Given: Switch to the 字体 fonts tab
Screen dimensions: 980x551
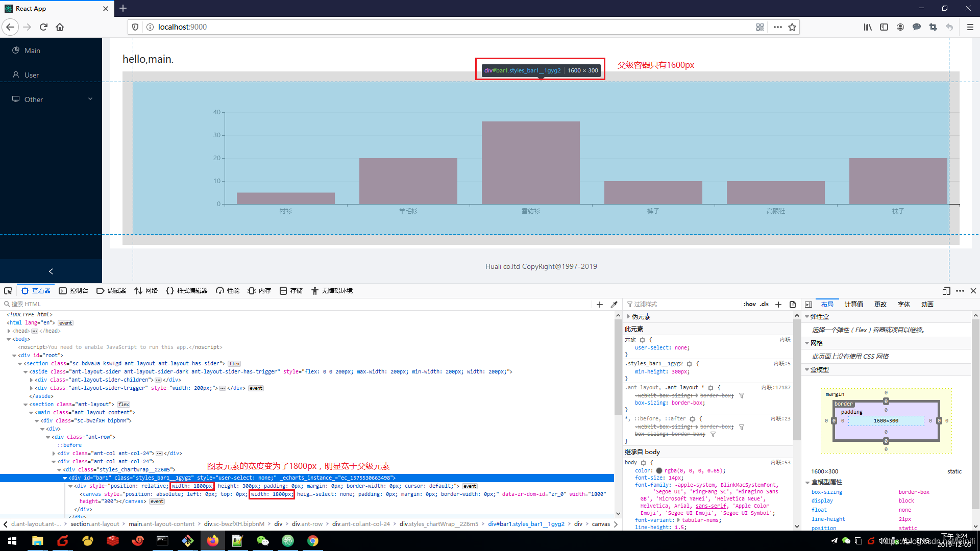Looking at the screenshot, I should (x=904, y=305).
